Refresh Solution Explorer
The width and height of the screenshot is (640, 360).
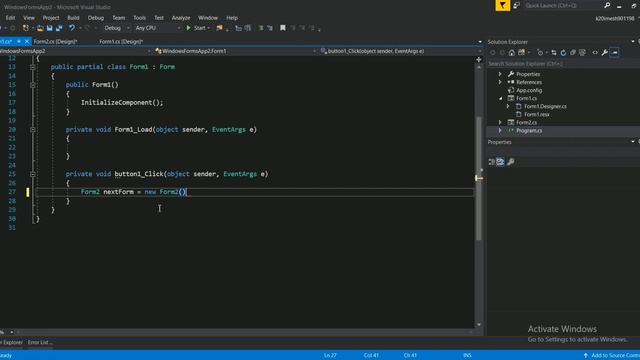pyautogui.click(x=563, y=53)
